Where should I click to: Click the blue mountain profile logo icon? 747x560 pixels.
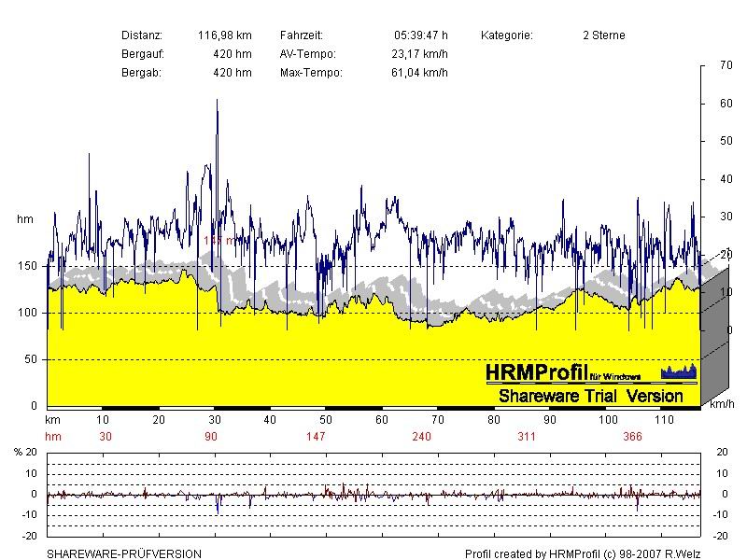point(678,372)
